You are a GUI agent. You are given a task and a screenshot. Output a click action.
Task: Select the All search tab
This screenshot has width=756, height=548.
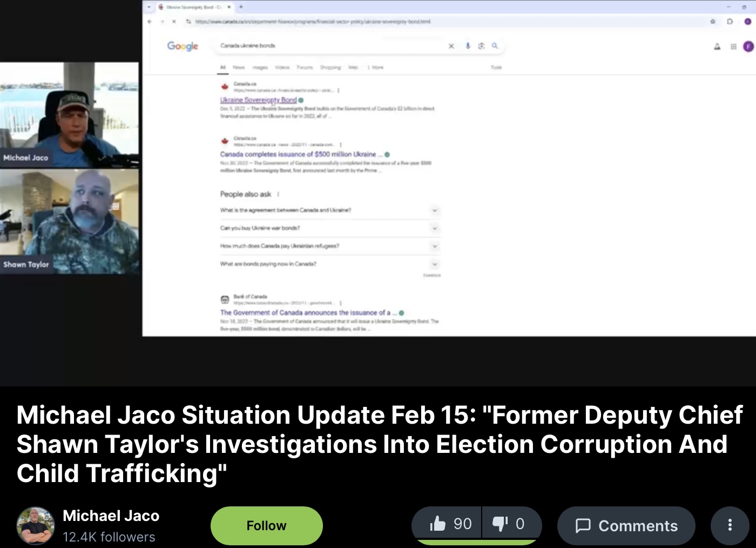[x=223, y=68]
